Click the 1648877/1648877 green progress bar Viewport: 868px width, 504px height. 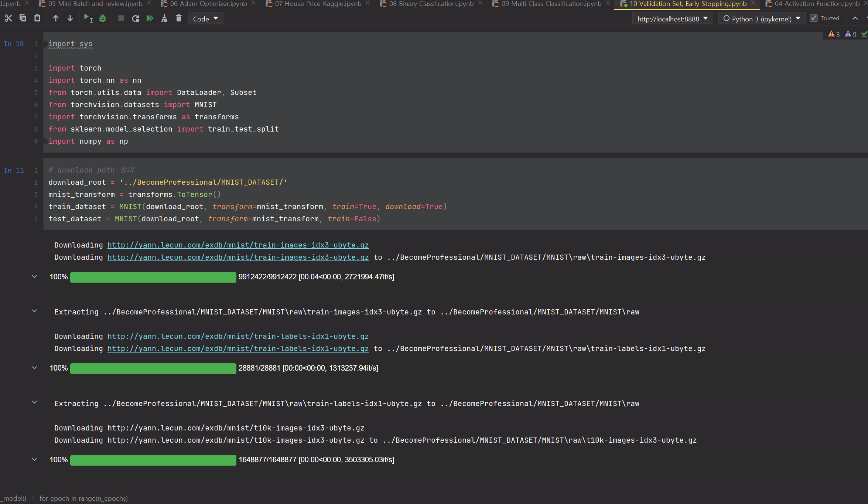point(153,460)
